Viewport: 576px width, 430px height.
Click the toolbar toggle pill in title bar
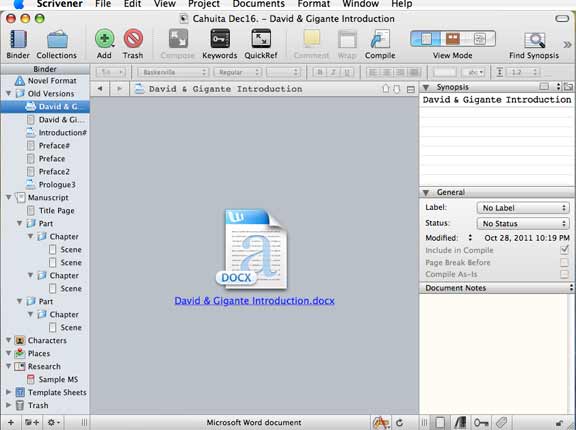coord(562,18)
